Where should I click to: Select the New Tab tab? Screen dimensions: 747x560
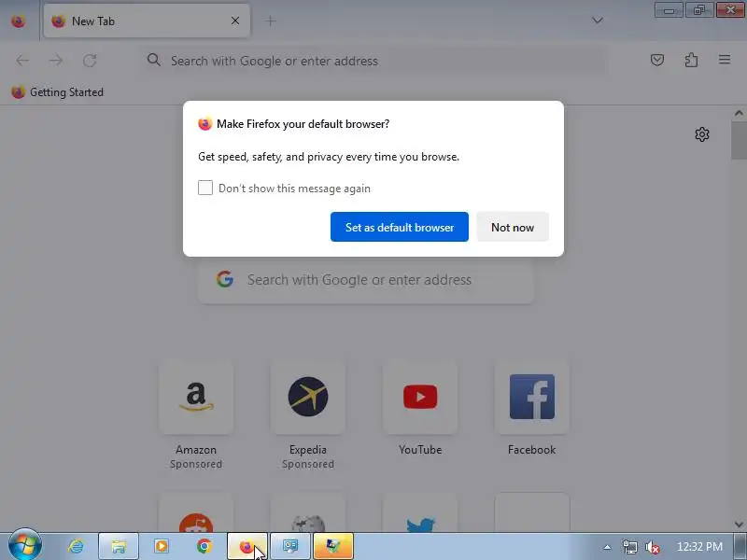click(x=147, y=21)
